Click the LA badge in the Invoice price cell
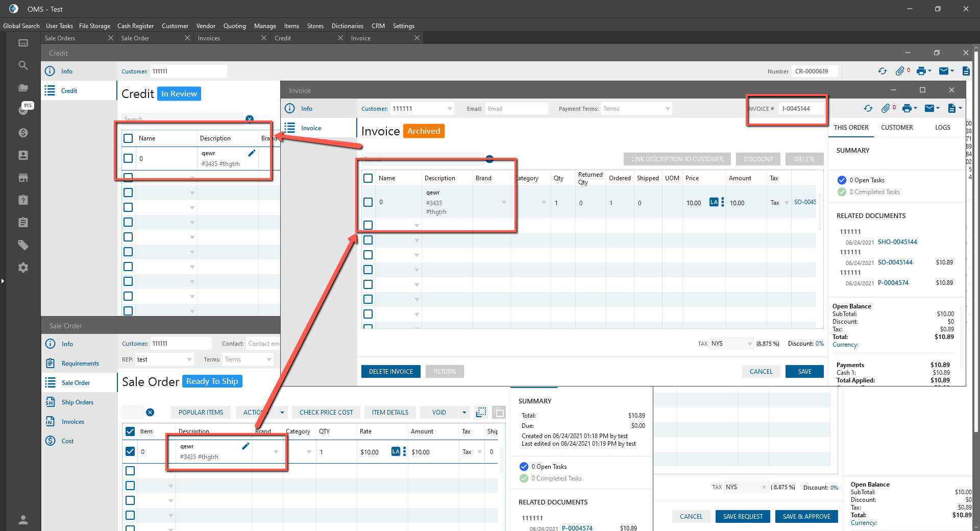Screen dimensions: 980x531 point(714,202)
